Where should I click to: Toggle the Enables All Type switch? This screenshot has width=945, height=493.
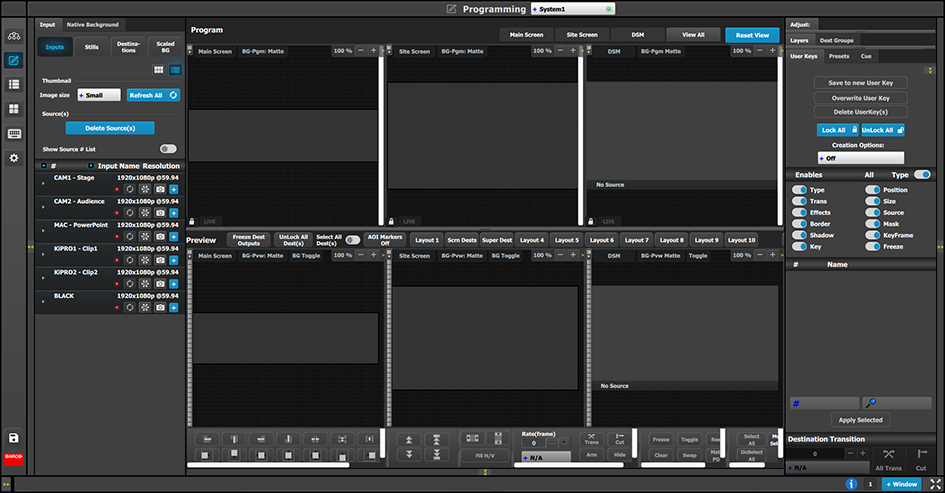922,175
